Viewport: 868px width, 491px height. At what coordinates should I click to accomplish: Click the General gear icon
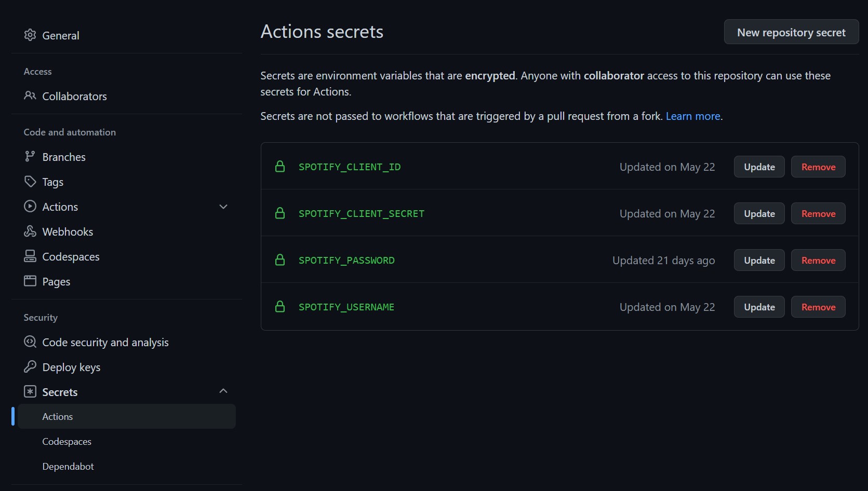pos(30,35)
